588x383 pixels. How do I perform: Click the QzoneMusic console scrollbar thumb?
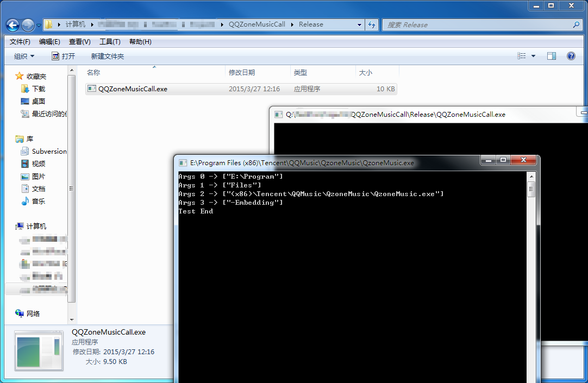(531, 189)
